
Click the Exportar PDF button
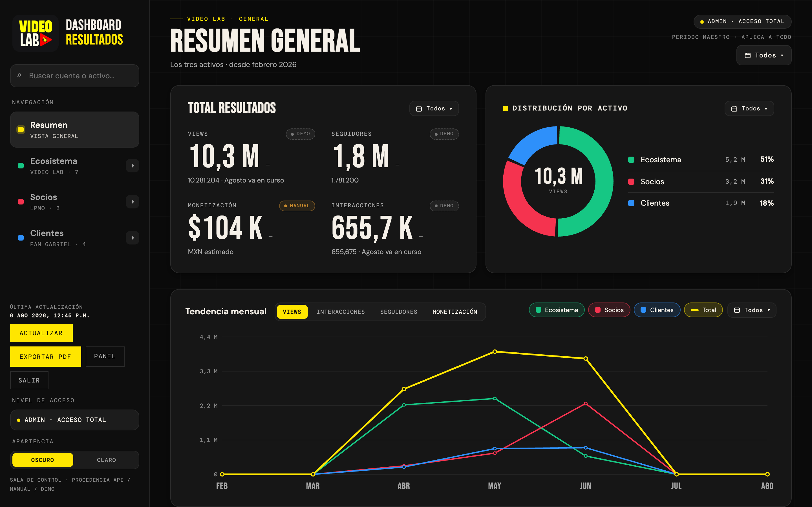click(45, 356)
